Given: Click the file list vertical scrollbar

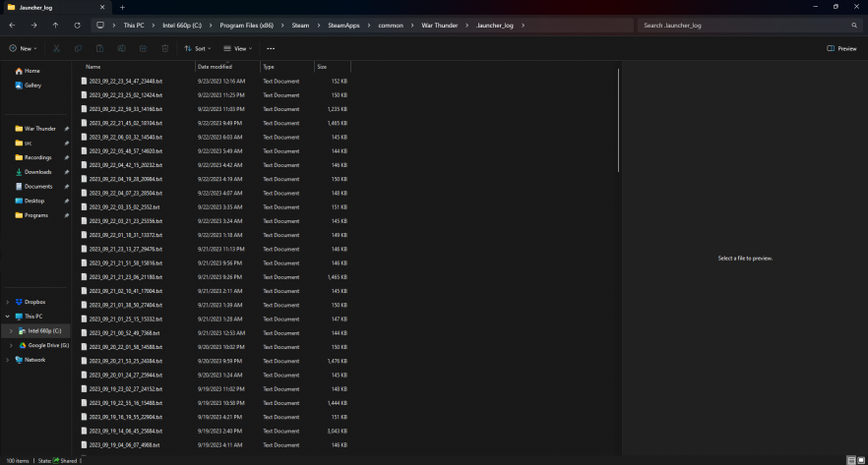Looking at the screenshot, I should [618, 120].
